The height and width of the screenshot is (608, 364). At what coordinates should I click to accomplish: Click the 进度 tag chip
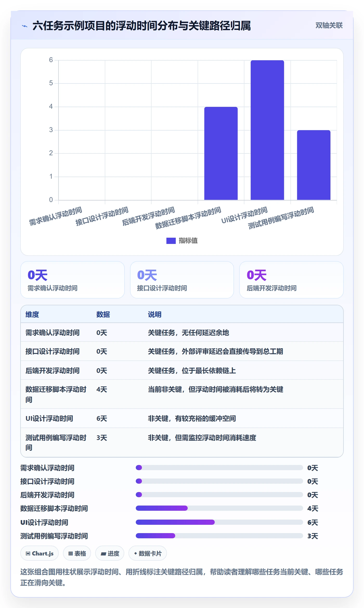110,553
